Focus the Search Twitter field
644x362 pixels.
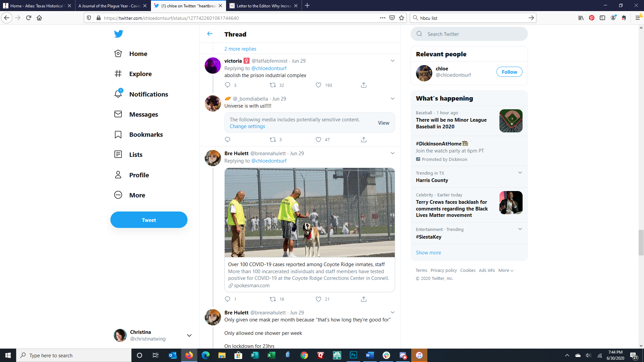coord(469,34)
